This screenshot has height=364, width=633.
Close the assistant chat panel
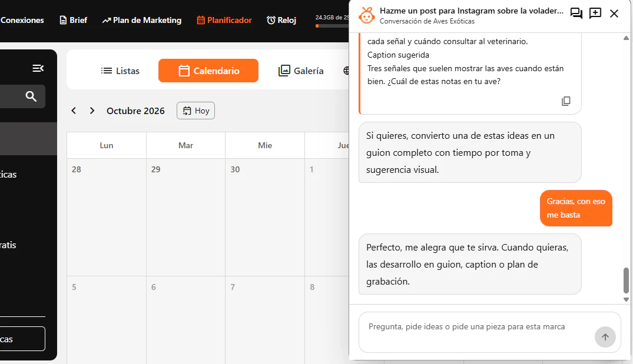pos(614,14)
